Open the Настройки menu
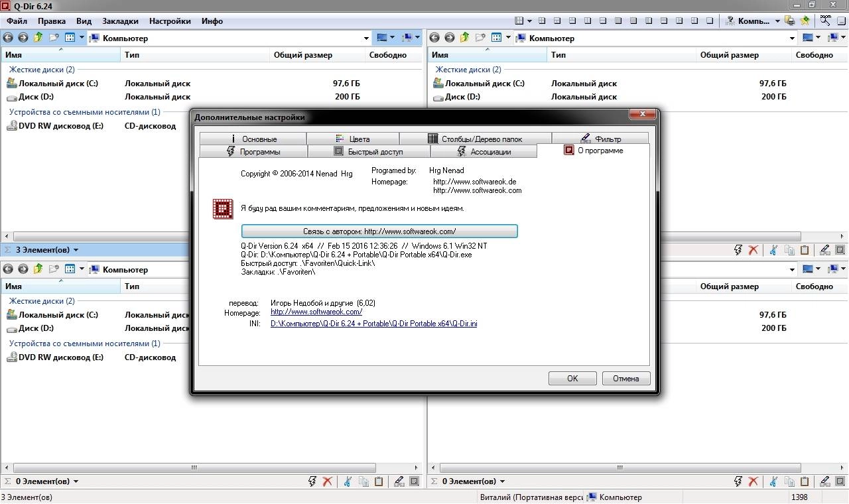Viewport: 849px width, 504px height. coord(170,21)
